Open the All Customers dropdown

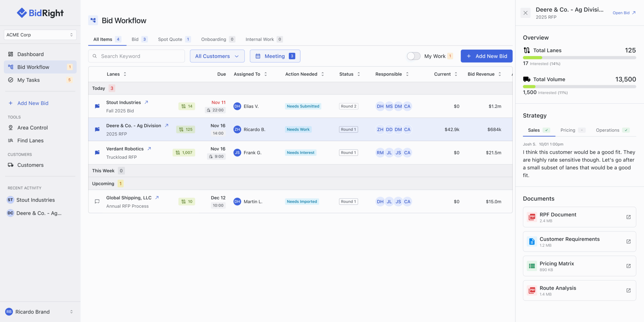(x=217, y=56)
